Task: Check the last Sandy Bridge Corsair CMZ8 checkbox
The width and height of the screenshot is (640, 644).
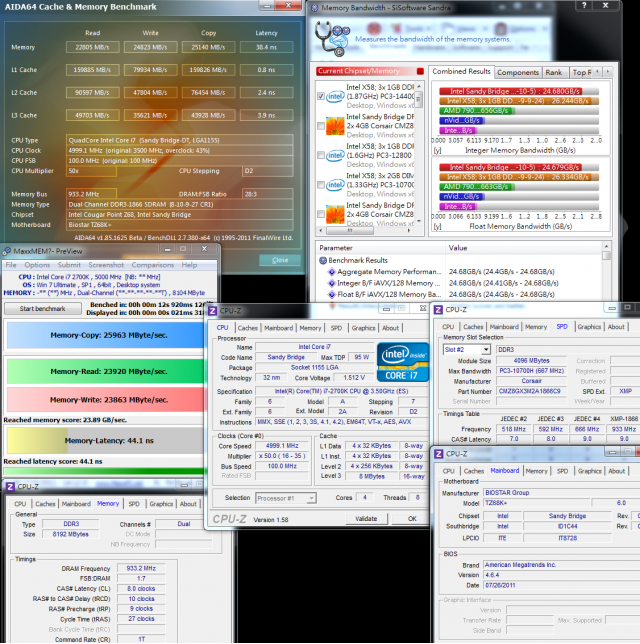Action: (321, 214)
